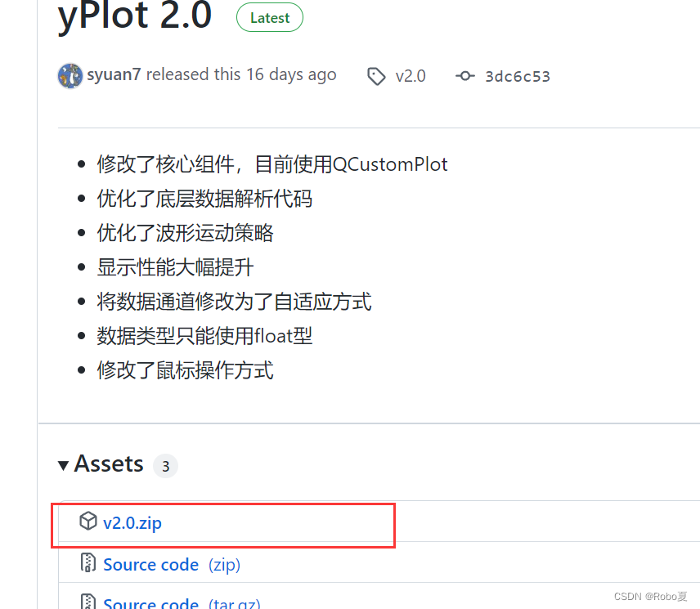700x609 pixels.
Task: Open Source code (zip) download link
Action: coord(150,564)
